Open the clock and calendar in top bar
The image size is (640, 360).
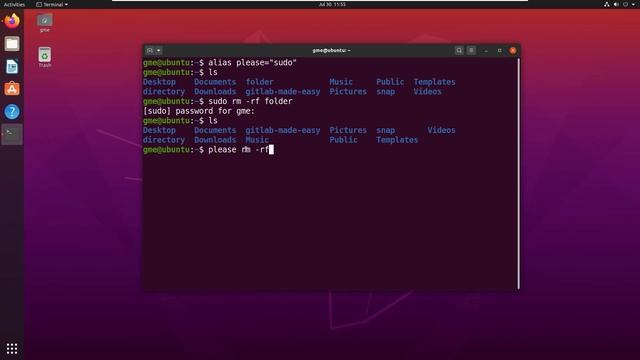click(332, 4)
